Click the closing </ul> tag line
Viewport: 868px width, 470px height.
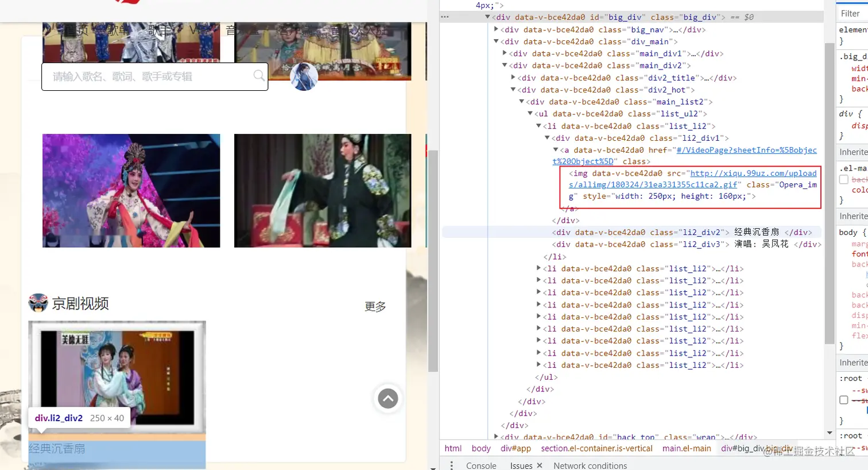coord(546,377)
